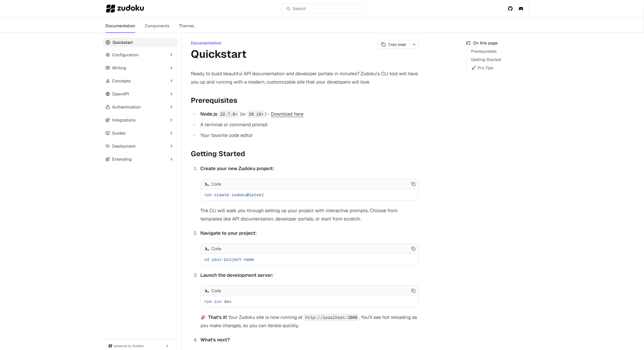Expand the Guides section chevron
The width and height of the screenshot is (644, 350).
click(171, 133)
